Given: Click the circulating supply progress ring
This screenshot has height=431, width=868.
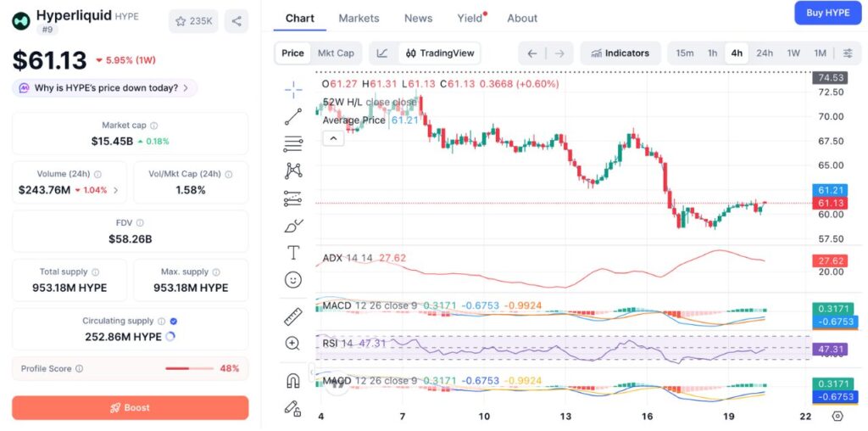Looking at the screenshot, I should (x=170, y=336).
